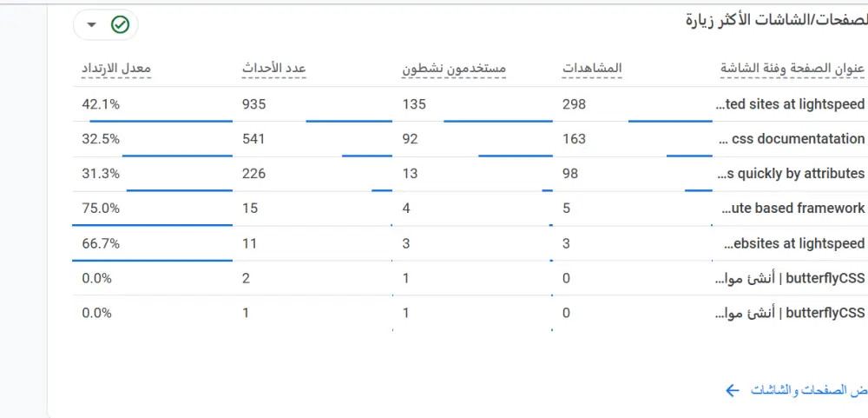Click the 11 event count value
The width and height of the screenshot is (868, 418).
(x=249, y=243)
